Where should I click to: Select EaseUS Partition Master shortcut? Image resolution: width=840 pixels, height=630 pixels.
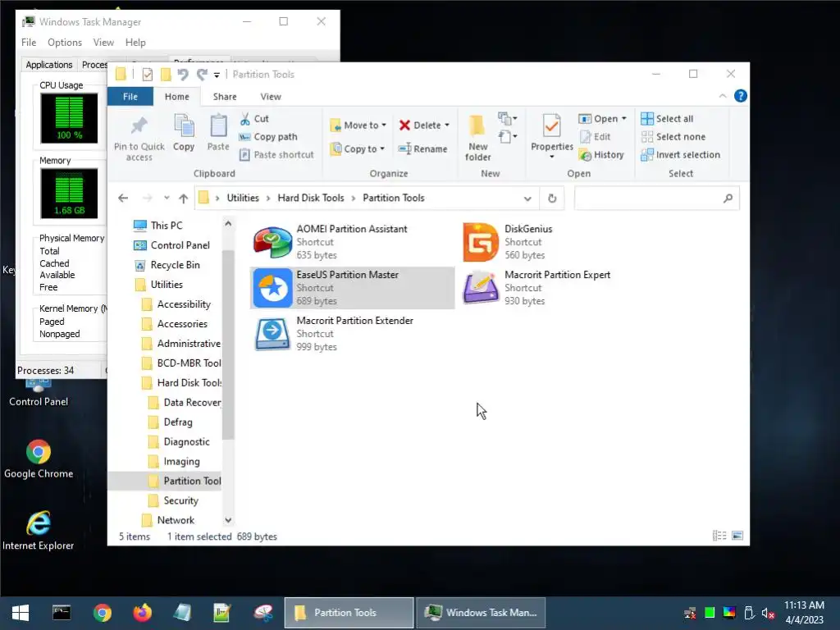click(351, 288)
